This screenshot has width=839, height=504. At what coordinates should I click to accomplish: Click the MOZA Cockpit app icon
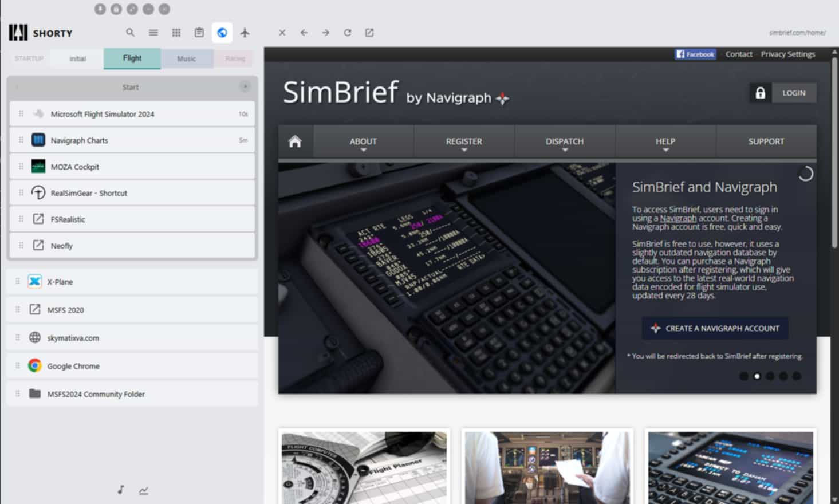tap(38, 166)
